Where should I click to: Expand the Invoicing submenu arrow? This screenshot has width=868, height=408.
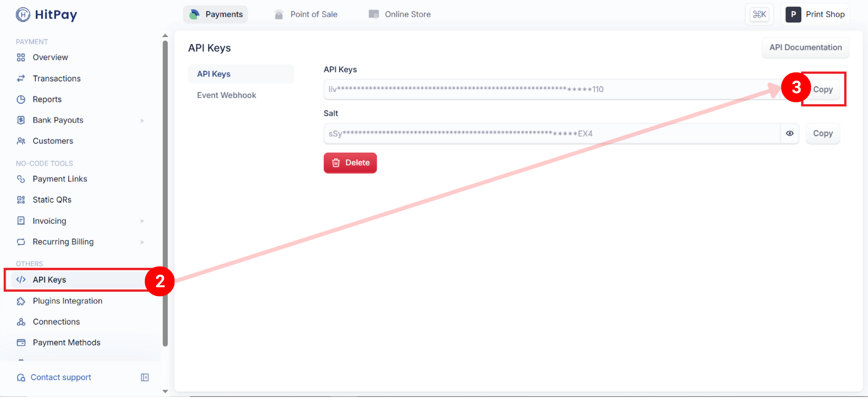point(142,221)
